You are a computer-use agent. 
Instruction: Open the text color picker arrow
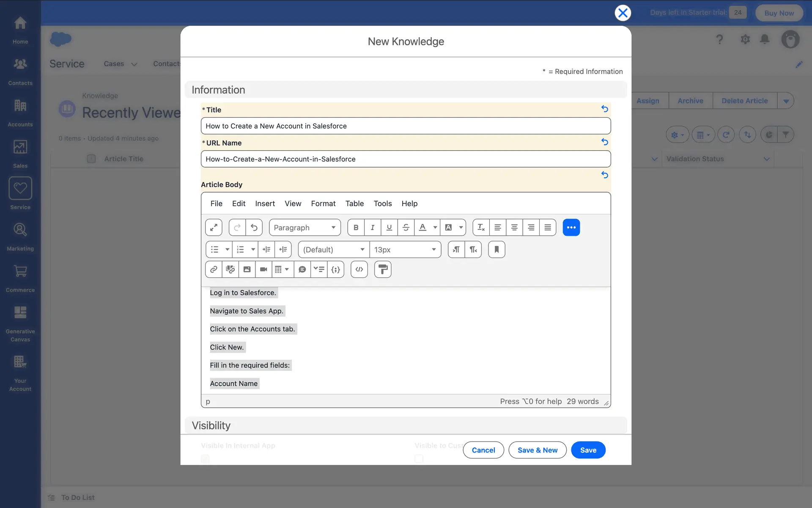435,227
